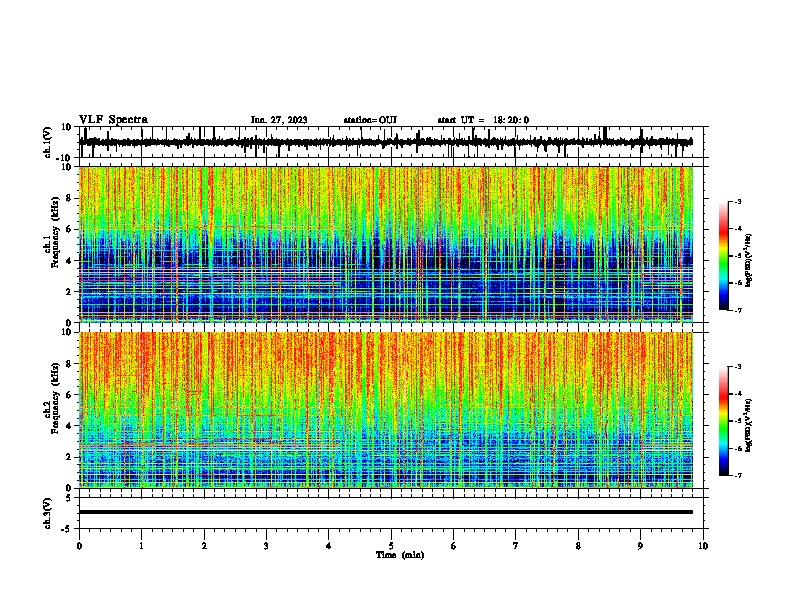Click the "VLF Spectra" plot title
The width and height of the screenshot is (792, 612).
coord(113,120)
